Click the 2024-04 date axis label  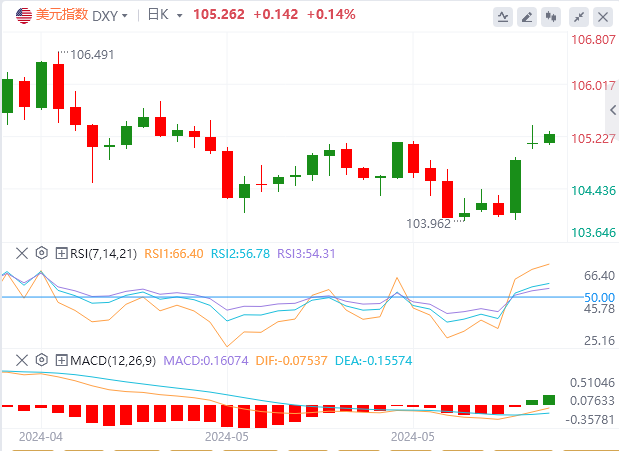click(x=41, y=437)
